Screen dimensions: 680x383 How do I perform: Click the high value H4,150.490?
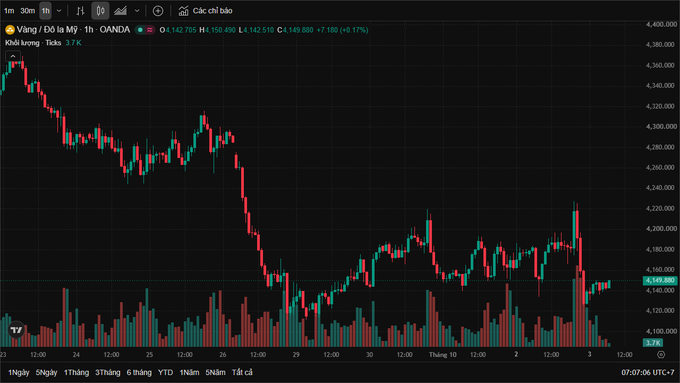(217, 30)
